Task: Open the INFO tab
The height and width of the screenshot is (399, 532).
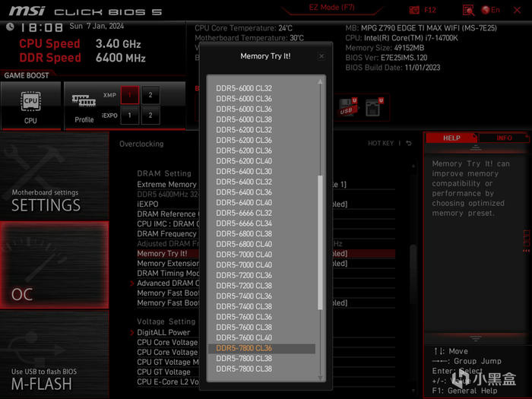Action: pyautogui.click(x=504, y=138)
